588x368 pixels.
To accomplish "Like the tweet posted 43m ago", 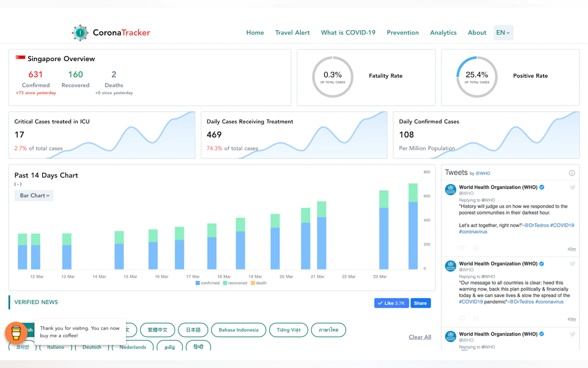I will pyautogui.click(x=462, y=318).
